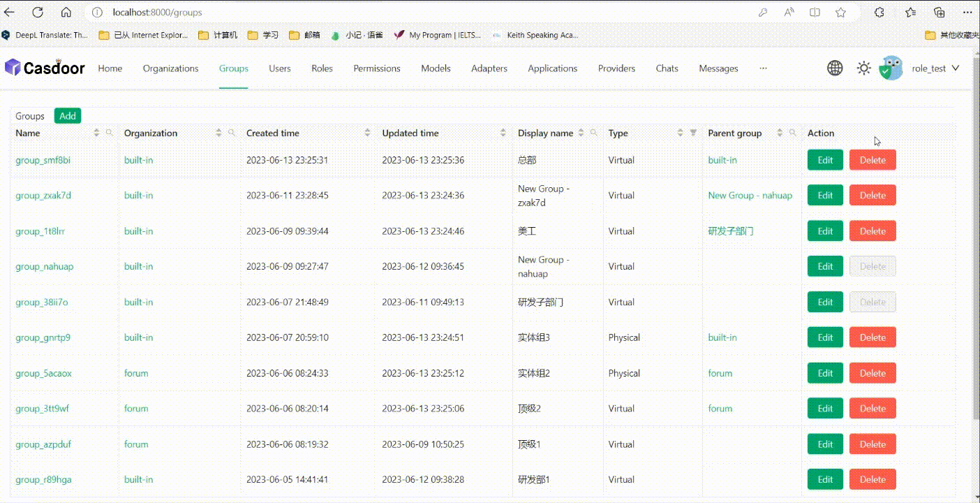This screenshot has height=503, width=980.
Task: Open the Permissions page
Action: pyautogui.click(x=376, y=68)
